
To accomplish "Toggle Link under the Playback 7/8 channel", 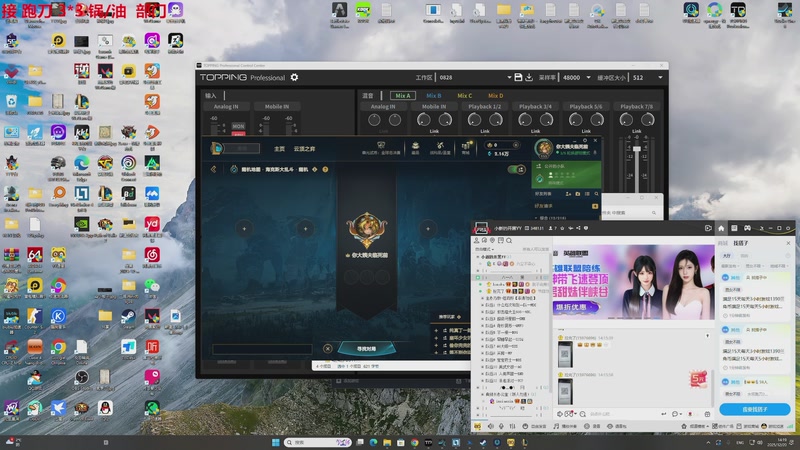I will (x=636, y=131).
